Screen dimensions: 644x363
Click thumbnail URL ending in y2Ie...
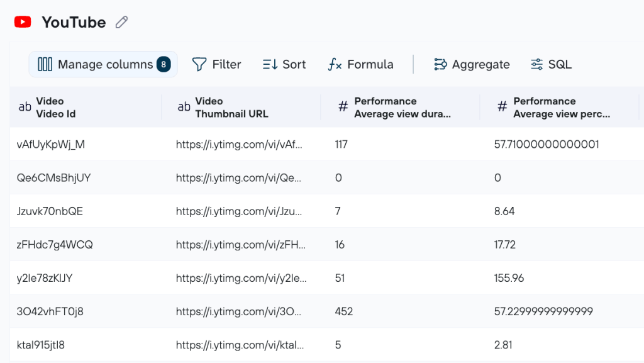point(241,278)
